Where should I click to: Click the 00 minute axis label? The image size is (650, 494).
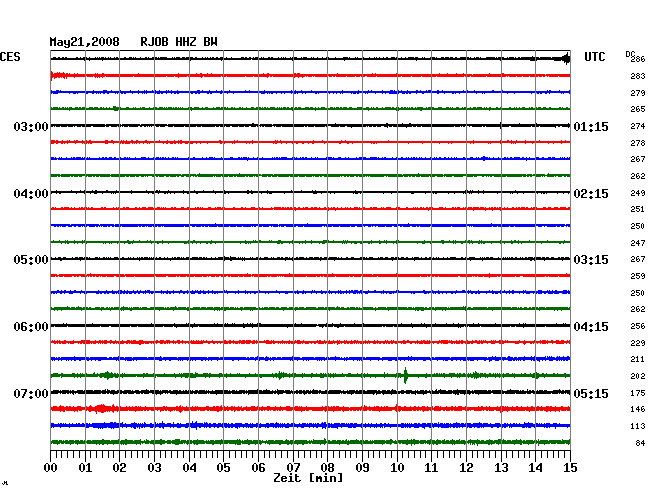coord(50,467)
